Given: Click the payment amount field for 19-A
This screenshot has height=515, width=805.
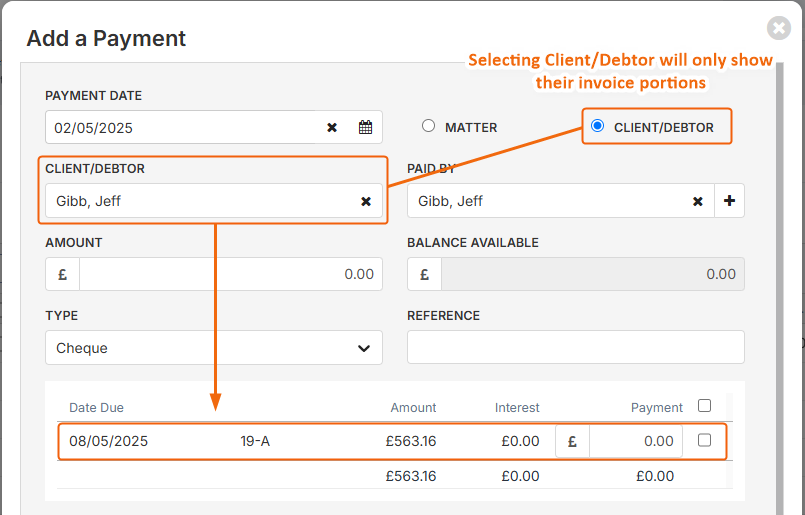Looking at the screenshot, I should [636, 441].
